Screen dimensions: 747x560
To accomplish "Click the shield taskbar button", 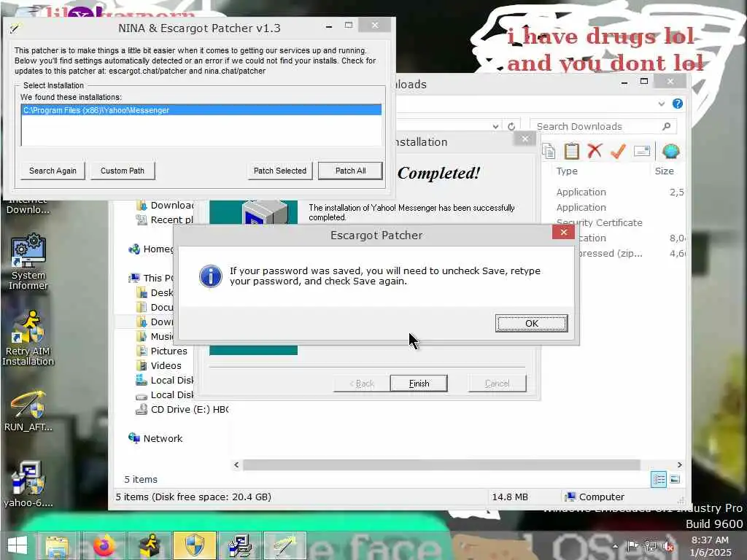I will [x=194, y=545].
